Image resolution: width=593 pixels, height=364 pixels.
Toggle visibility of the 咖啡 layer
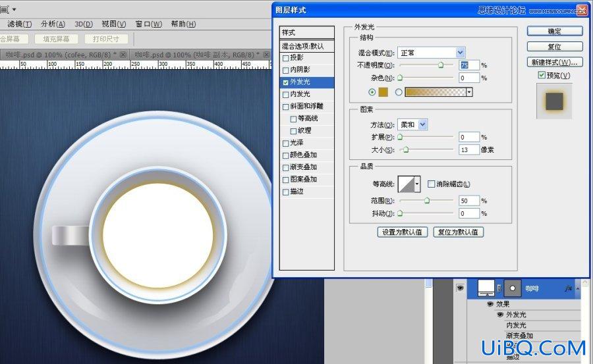pos(460,288)
